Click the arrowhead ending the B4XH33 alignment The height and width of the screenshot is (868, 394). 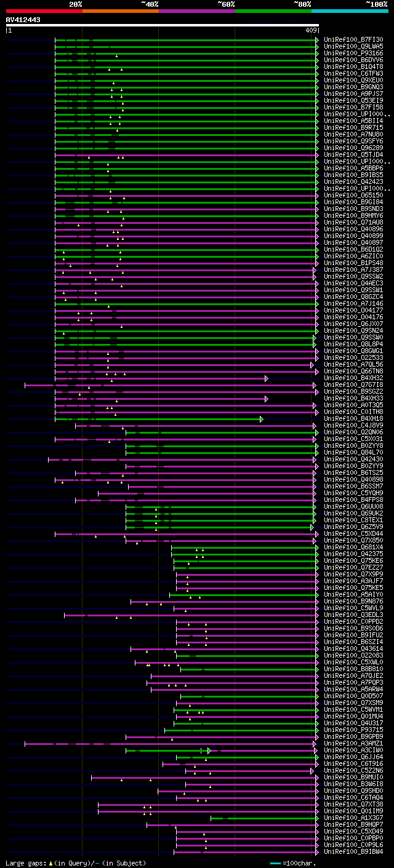coord(267,399)
